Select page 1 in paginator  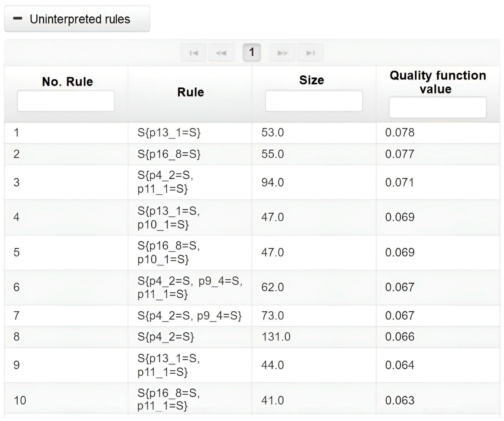click(252, 52)
